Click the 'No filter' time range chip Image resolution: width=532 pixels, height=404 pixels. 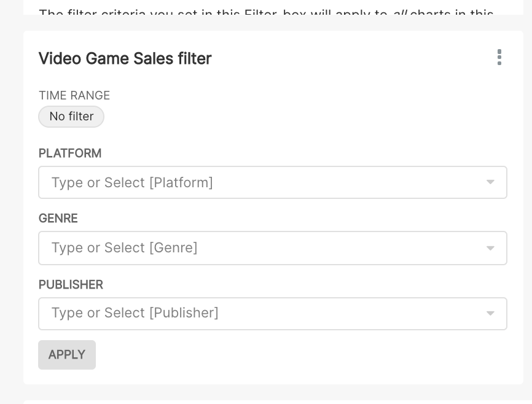coord(71,117)
